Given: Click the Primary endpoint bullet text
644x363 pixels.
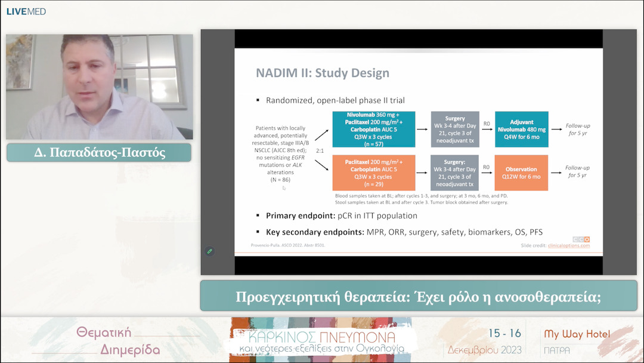Looking at the screenshot, I should (x=341, y=216).
